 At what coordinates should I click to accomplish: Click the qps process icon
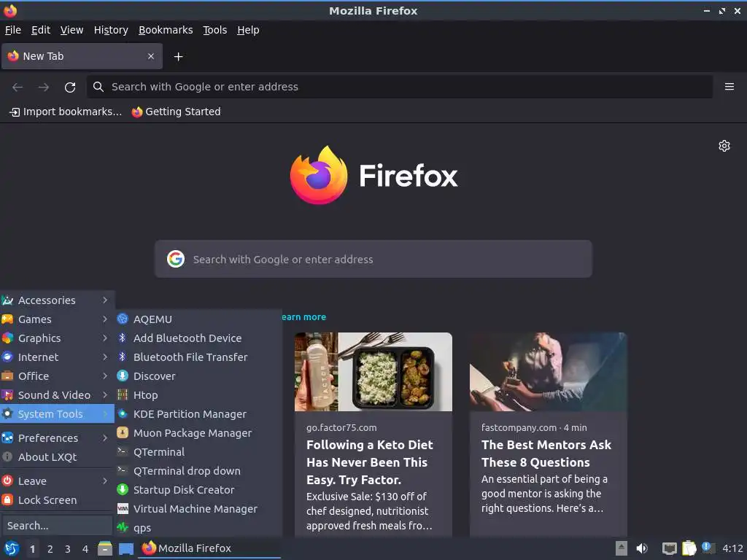[x=123, y=528]
